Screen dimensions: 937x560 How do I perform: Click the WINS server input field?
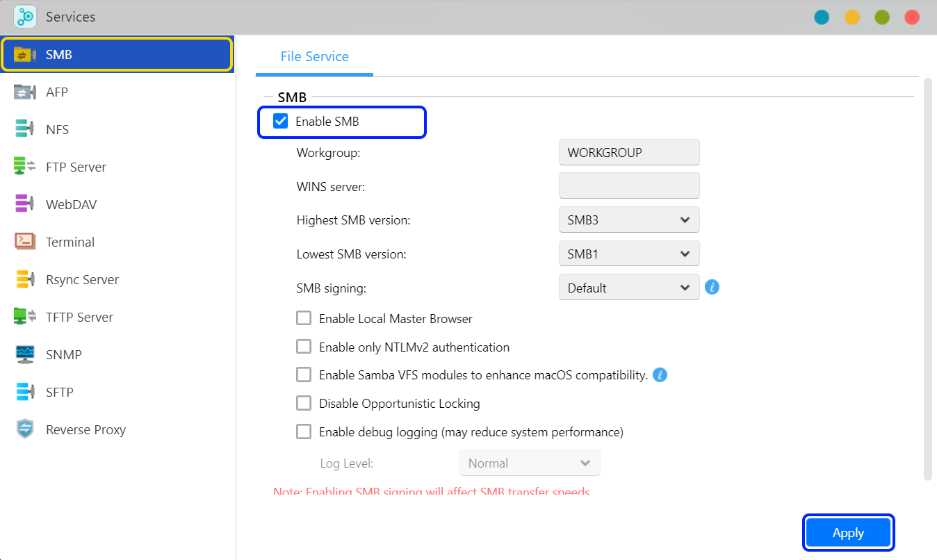[x=629, y=186]
